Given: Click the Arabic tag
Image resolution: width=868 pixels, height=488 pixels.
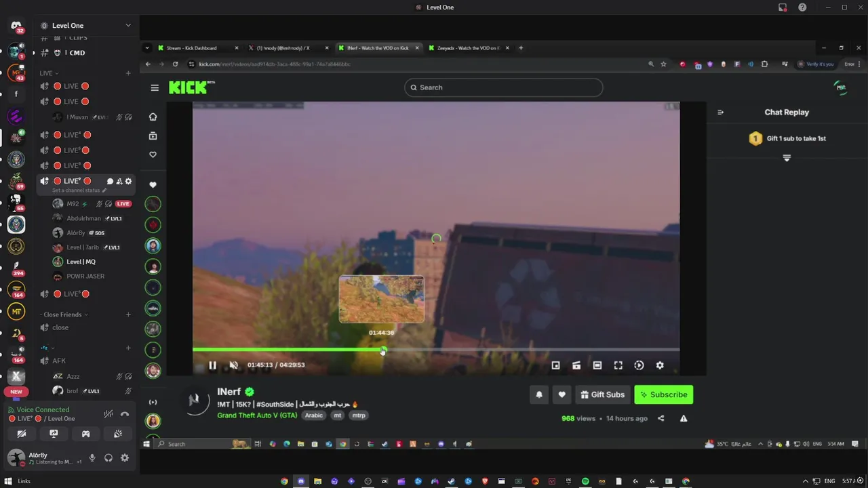Looking at the screenshot, I should [313, 415].
